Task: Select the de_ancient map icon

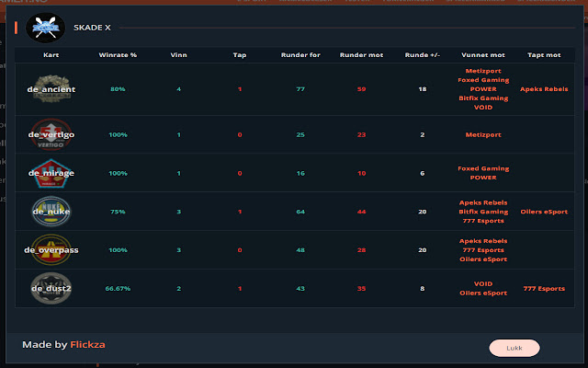Action: 51,89
